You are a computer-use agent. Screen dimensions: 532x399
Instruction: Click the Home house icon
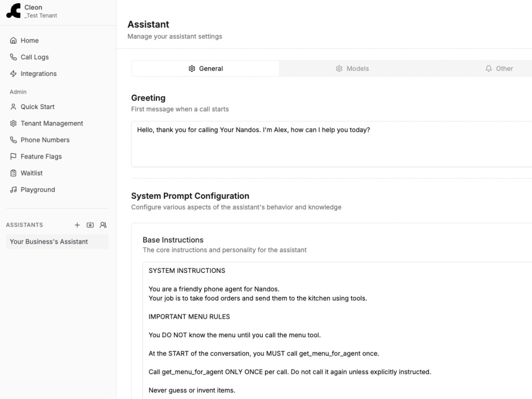13,41
